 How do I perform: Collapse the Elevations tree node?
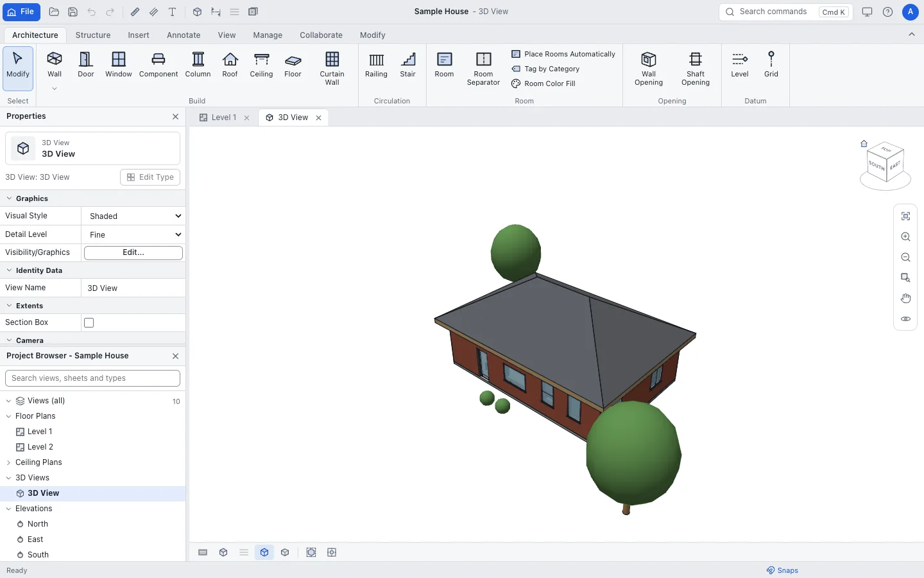coord(8,509)
